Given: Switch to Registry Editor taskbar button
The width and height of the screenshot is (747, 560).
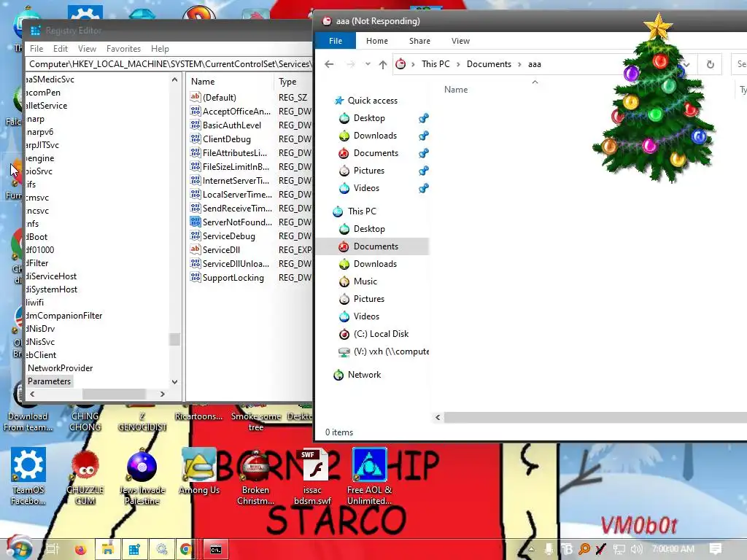Looking at the screenshot, I should (135, 550).
